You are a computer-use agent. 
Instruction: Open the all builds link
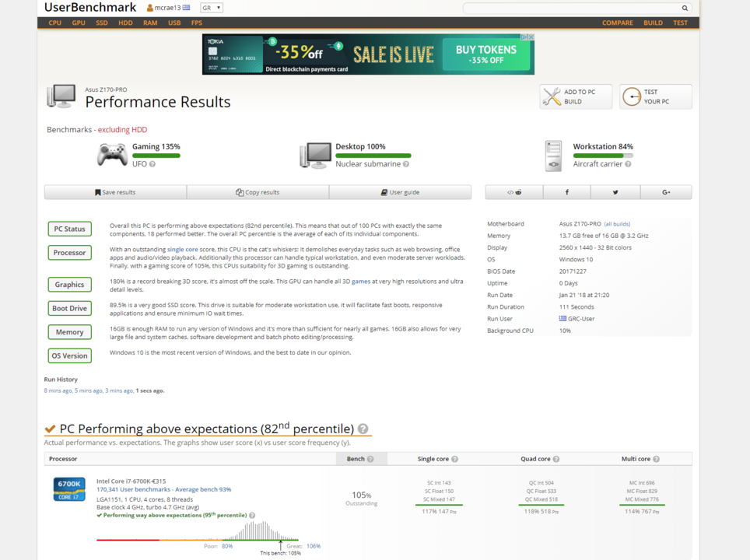point(617,224)
